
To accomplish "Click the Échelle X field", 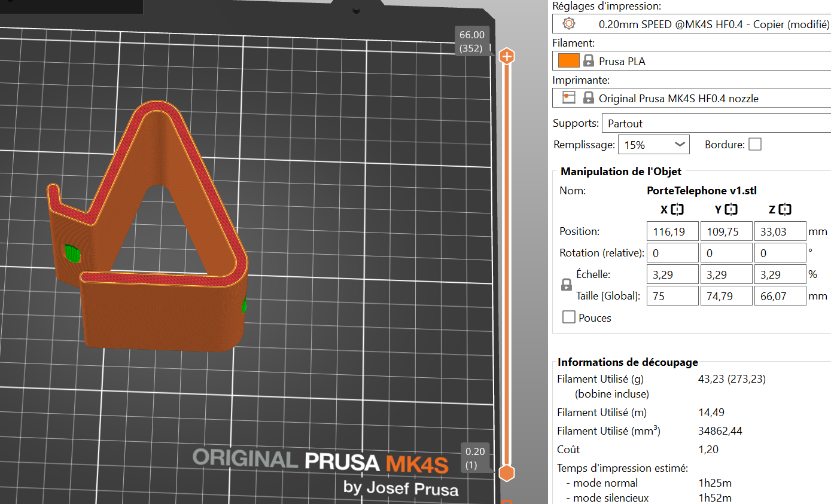I will tap(672, 274).
